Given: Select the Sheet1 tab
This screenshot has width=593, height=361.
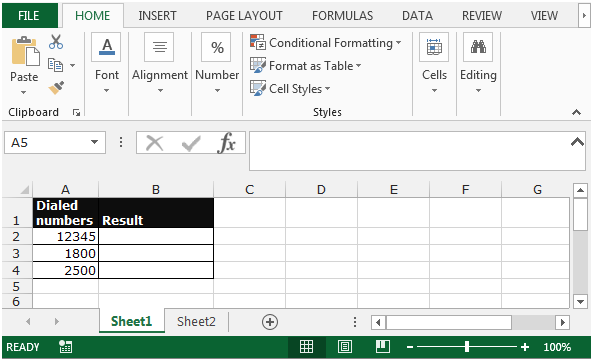Looking at the screenshot, I should [132, 321].
